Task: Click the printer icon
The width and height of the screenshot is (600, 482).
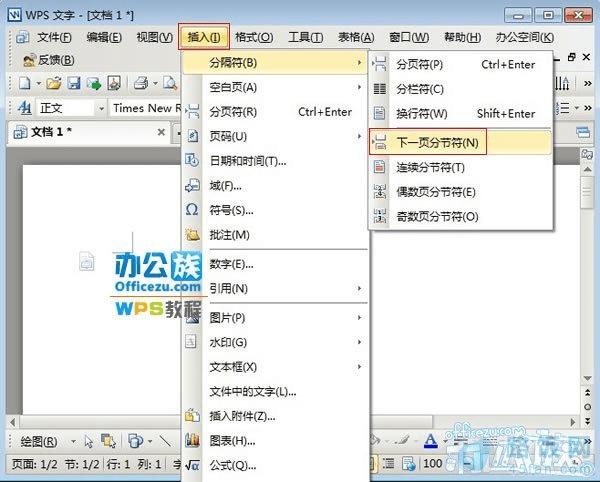Action: pos(141,83)
